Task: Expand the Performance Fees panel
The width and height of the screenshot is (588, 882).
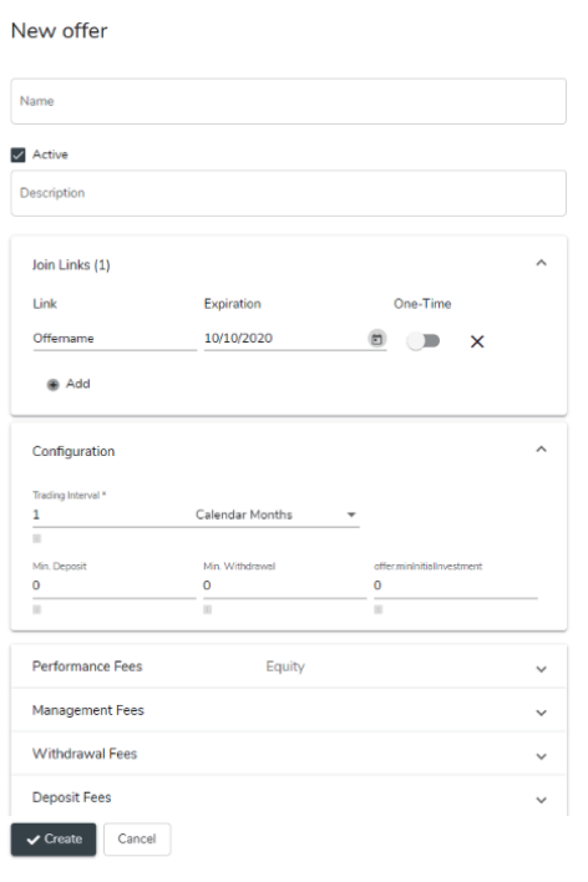Action: pyautogui.click(x=541, y=669)
